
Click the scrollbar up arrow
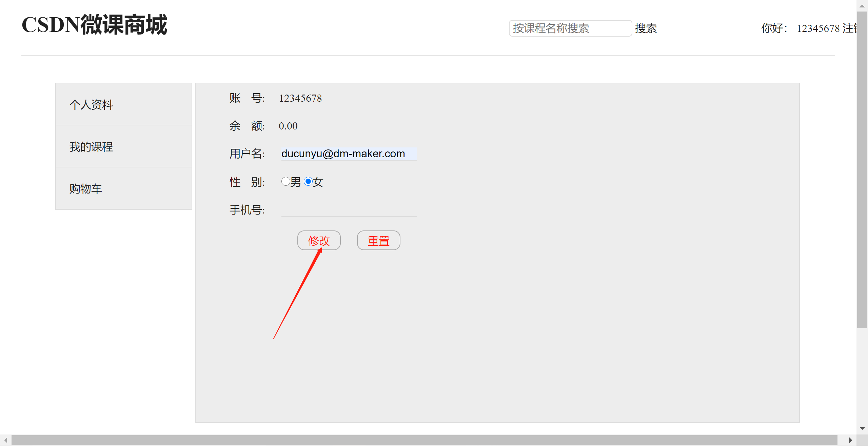tap(862, 5)
